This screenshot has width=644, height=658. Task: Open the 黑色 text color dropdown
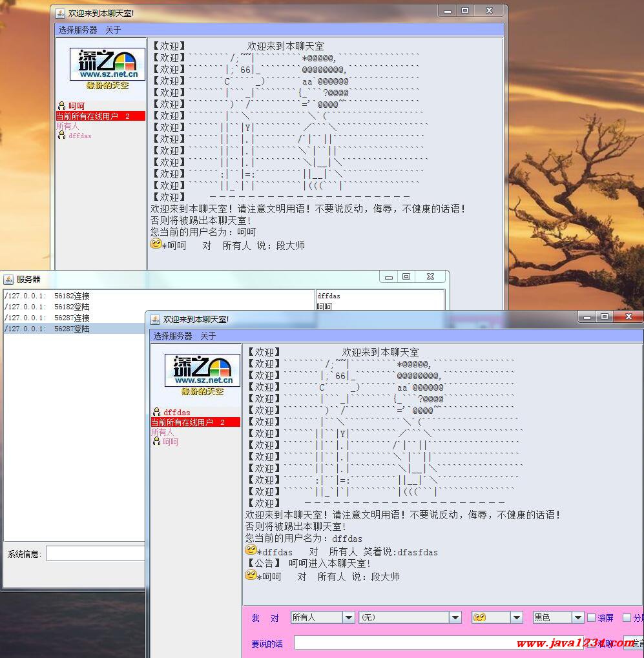point(578,617)
